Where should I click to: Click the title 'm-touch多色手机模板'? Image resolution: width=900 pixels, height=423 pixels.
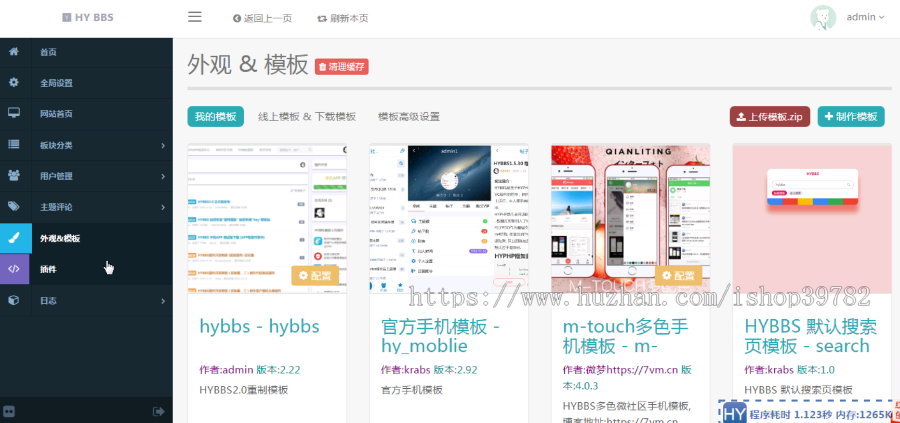click(626, 336)
